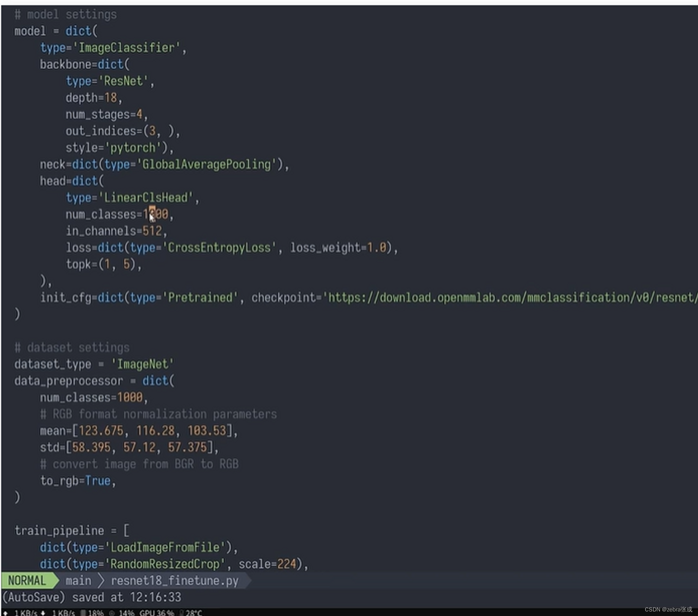Click depth=18 value in backbone
This screenshot has width=698, height=616.
coord(110,98)
